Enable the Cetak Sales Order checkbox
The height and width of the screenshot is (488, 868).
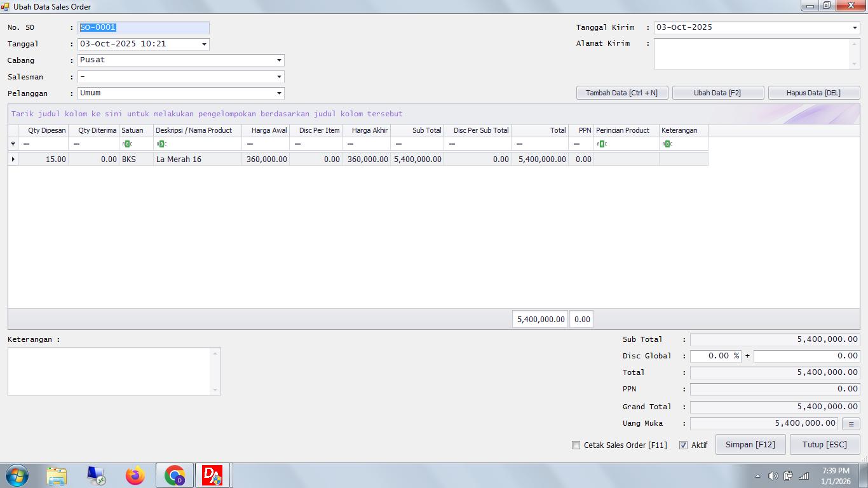coord(576,445)
